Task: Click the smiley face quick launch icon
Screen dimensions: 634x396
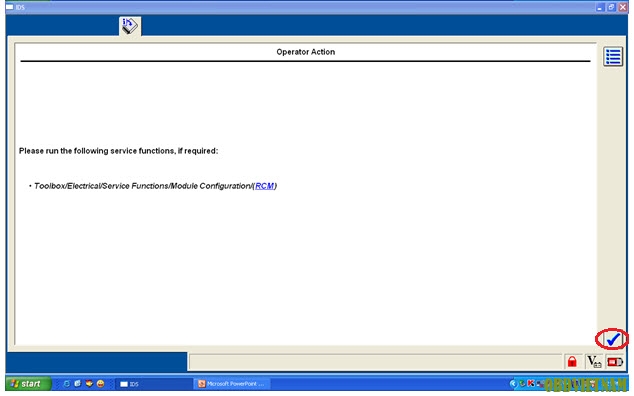Action: [x=100, y=383]
